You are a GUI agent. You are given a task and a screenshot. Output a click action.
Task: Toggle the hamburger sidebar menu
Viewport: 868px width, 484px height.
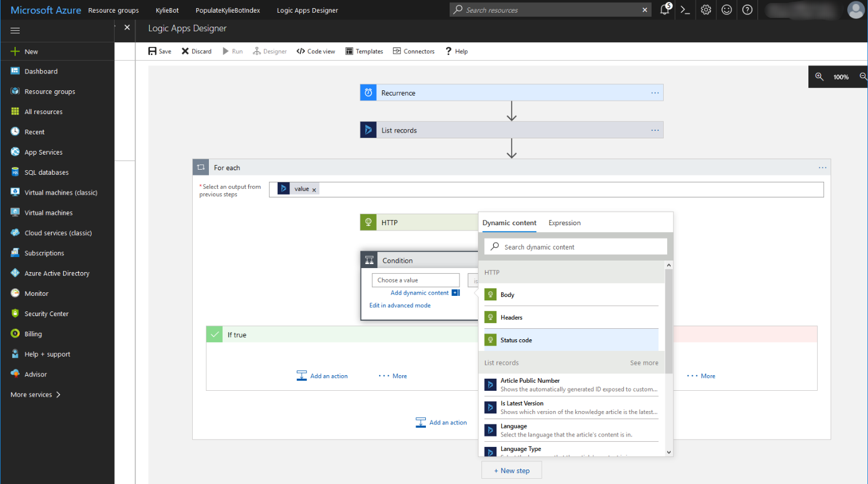[x=15, y=31]
